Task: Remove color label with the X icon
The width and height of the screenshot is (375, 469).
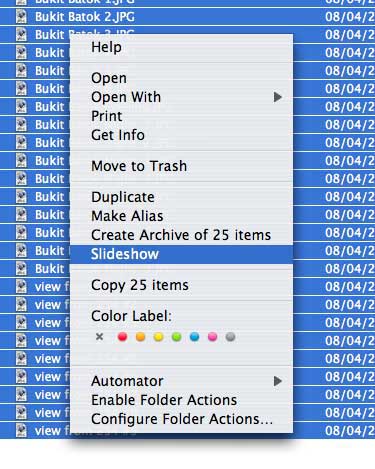Action: (x=99, y=337)
